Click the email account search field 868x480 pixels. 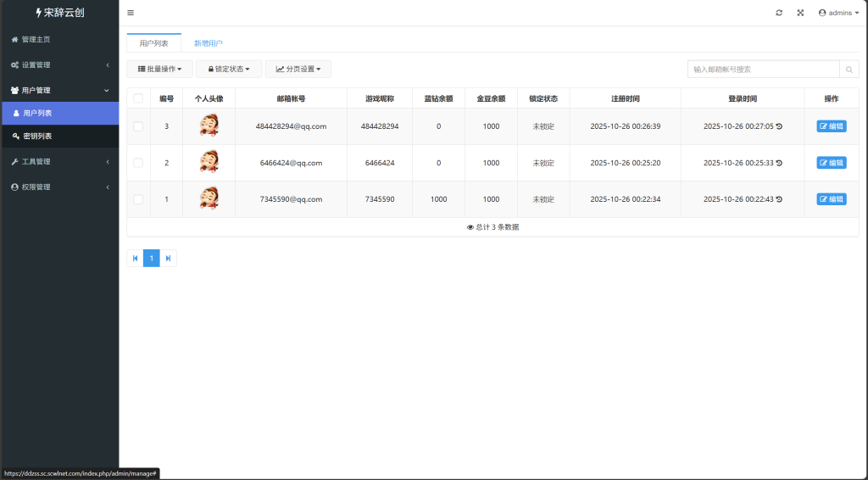[764, 70]
